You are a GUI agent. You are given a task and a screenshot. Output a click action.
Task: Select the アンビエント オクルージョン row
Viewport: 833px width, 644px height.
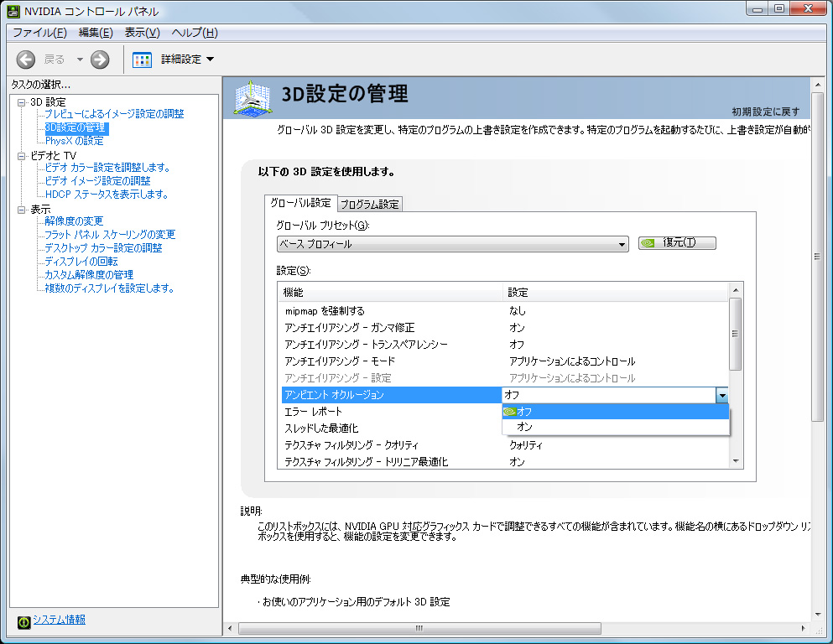coord(392,394)
